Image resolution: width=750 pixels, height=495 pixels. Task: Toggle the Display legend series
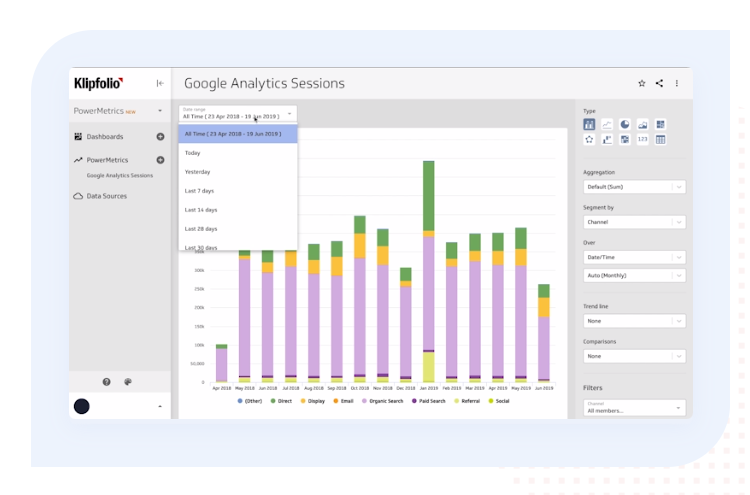[313, 401]
